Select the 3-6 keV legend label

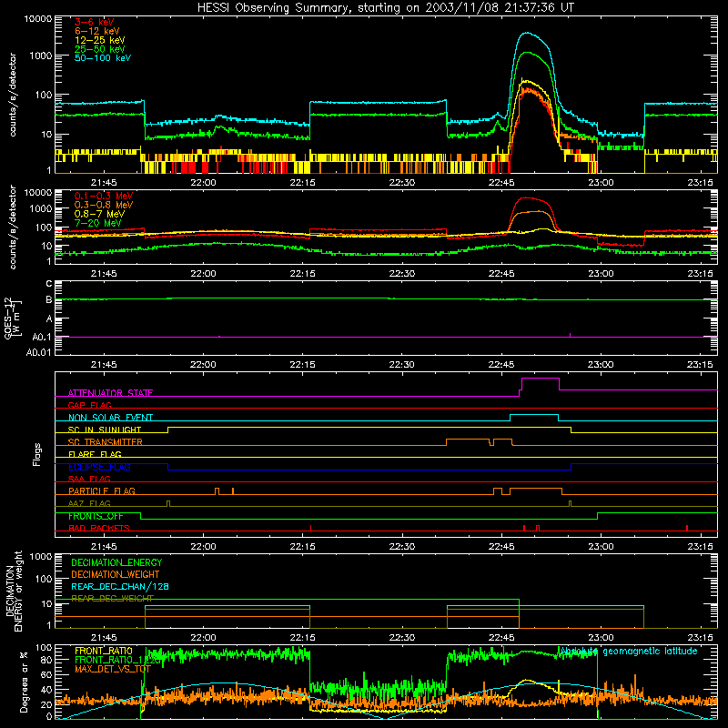click(x=94, y=22)
